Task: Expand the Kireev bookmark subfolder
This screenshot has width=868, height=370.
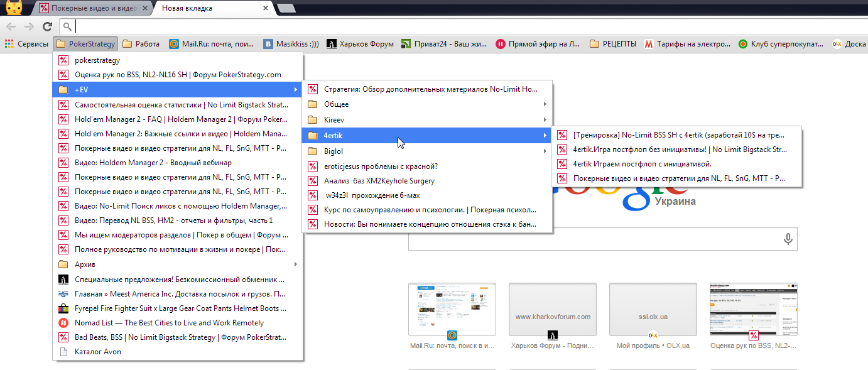Action: (427, 119)
